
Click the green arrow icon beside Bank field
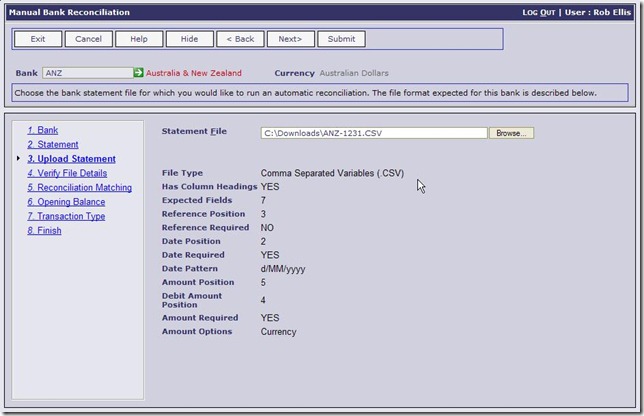[139, 73]
